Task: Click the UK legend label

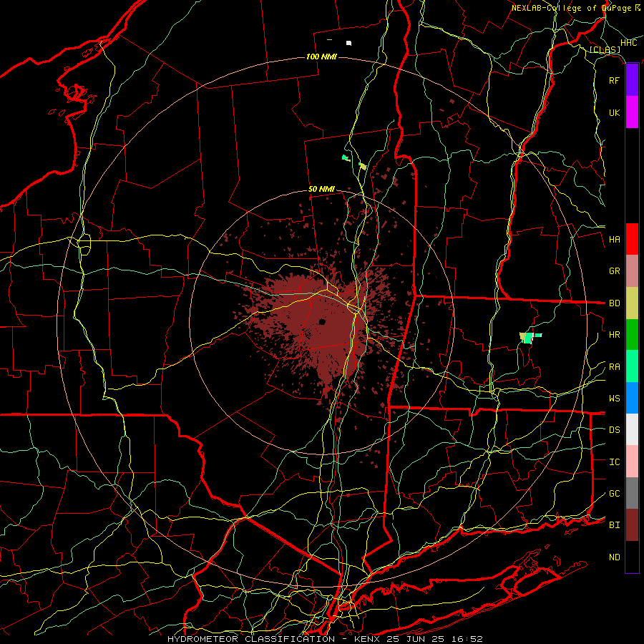Action: (614, 112)
